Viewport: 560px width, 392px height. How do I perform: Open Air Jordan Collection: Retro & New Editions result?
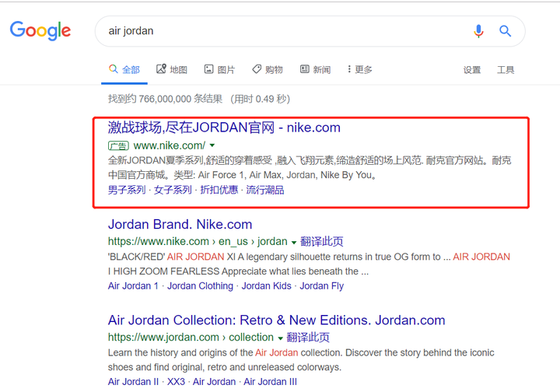pyautogui.click(x=276, y=320)
